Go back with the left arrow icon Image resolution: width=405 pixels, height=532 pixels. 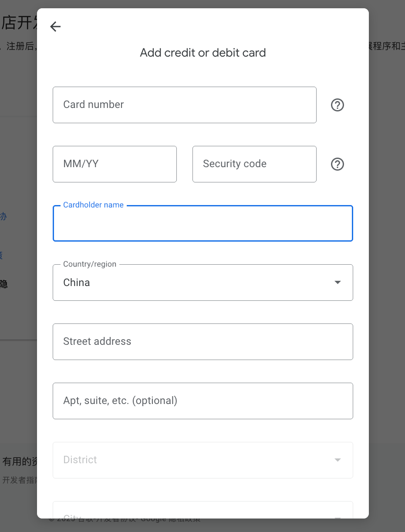click(55, 27)
